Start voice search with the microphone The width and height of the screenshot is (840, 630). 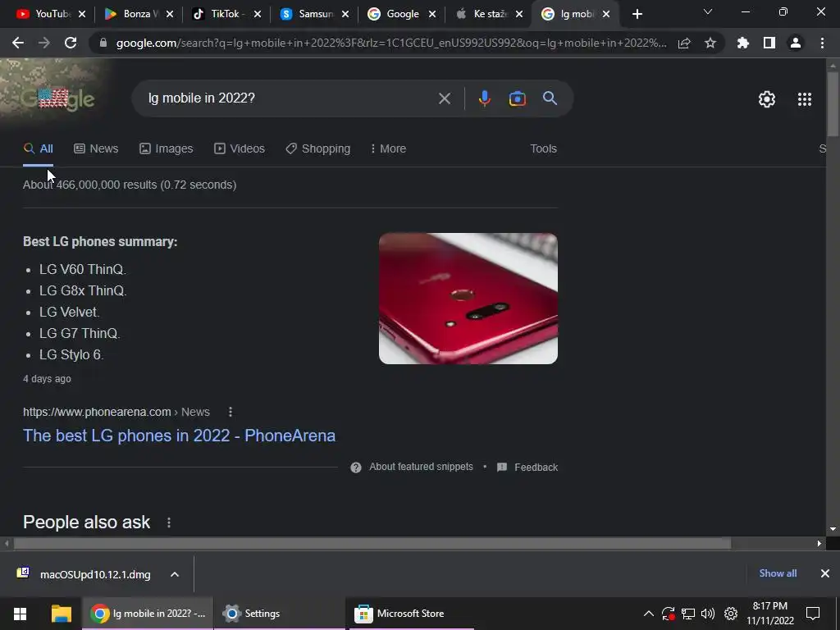(x=485, y=98)
